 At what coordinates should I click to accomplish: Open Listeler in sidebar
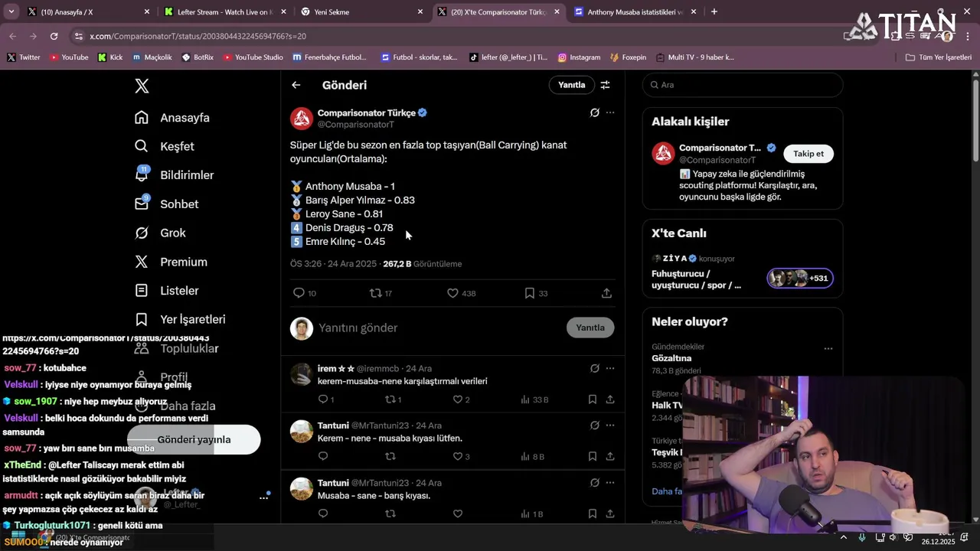click(166, 291)
